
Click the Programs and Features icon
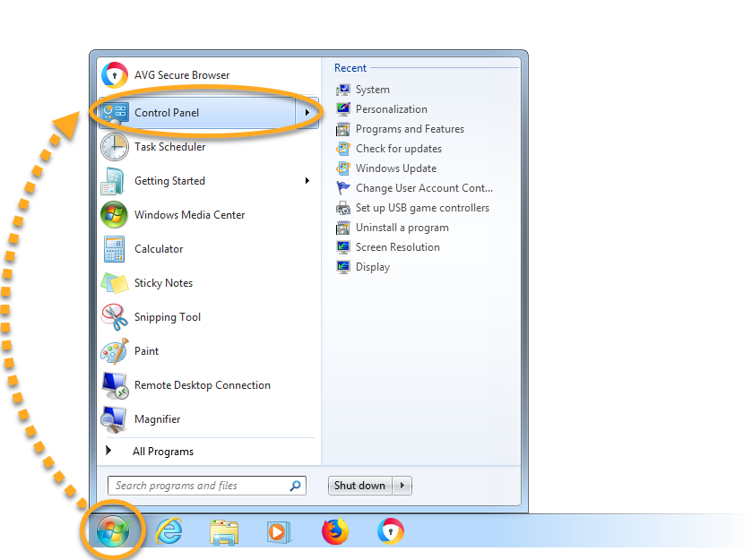[343, 129]
